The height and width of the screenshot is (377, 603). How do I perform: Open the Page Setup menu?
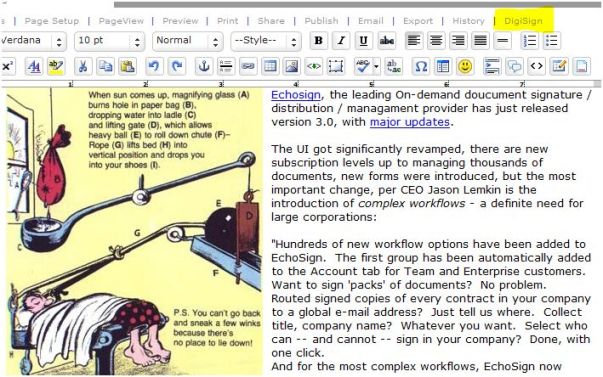tap(52, 21)
